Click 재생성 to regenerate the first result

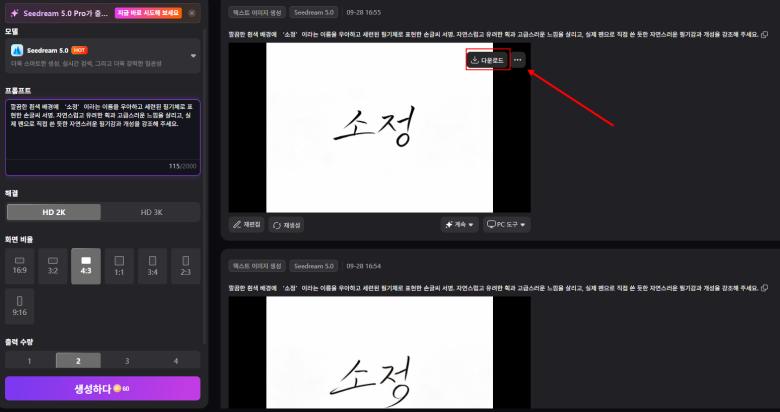pos(286,225)
